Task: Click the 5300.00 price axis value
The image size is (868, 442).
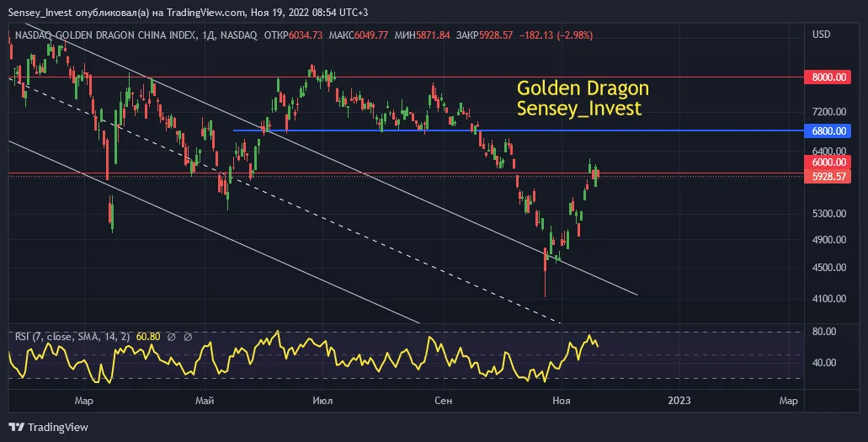Action: pos(828,213)
